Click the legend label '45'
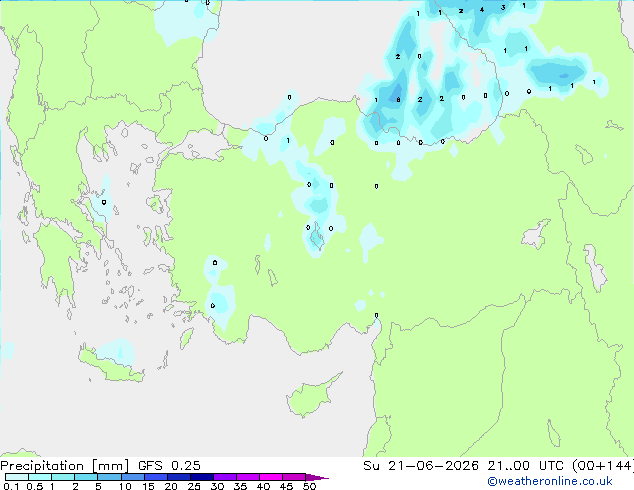Image resolution: width=634 pixels, height=490 pixels. 286,486
